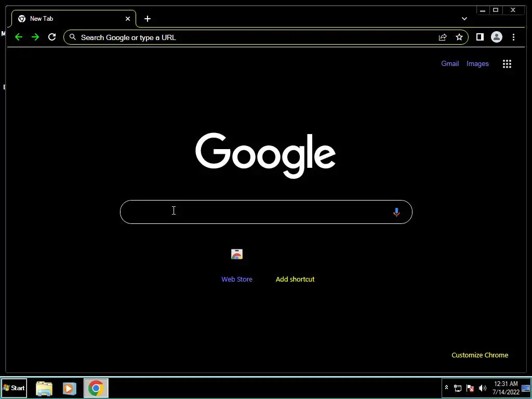Open the Images link
Screen dimensions: 532x399
point(477,63)
